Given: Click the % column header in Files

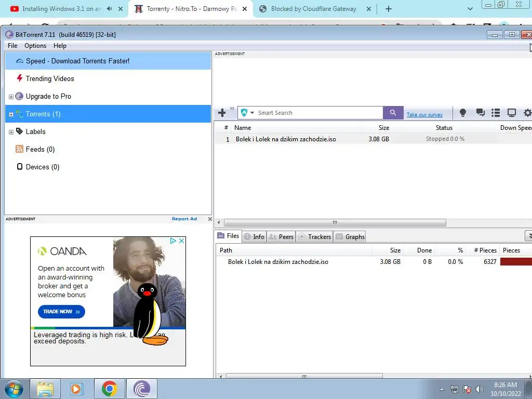Looking at the screenshot, I should pos(450,250).
